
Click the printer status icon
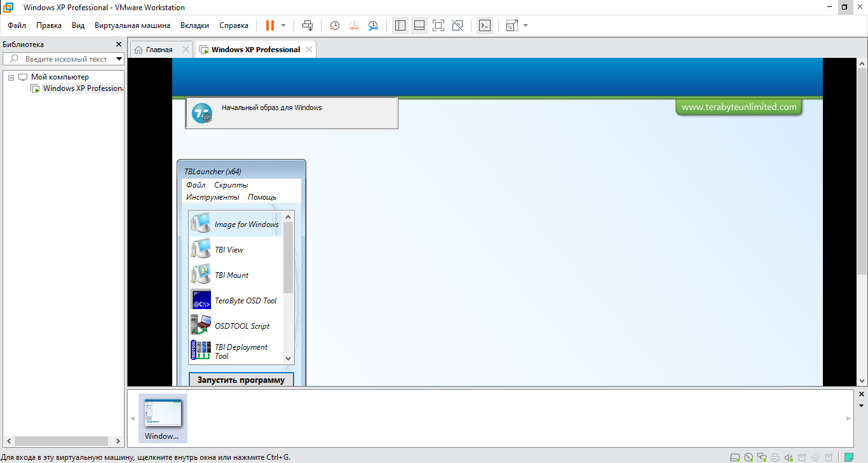[x=775, y=457]
